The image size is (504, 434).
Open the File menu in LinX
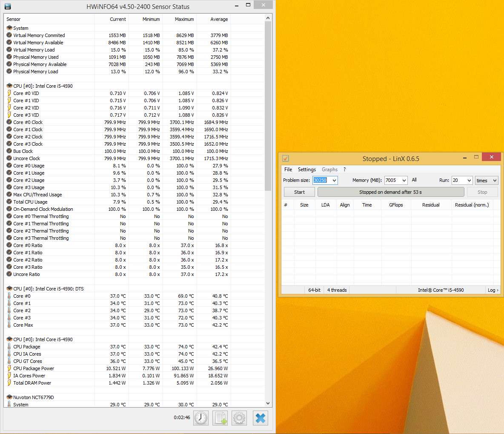[288, 170]
